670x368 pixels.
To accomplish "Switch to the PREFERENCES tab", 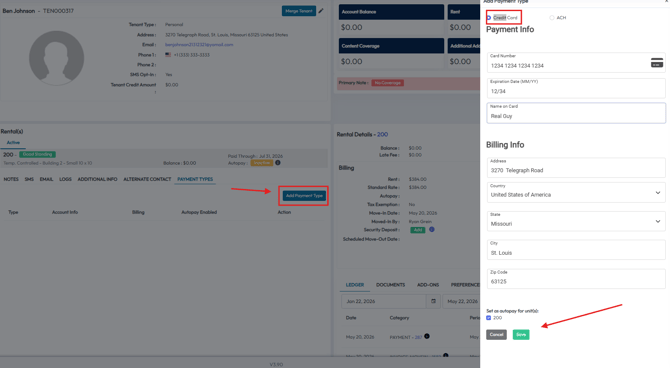I will pyautogui.click(x=465, y=285).
